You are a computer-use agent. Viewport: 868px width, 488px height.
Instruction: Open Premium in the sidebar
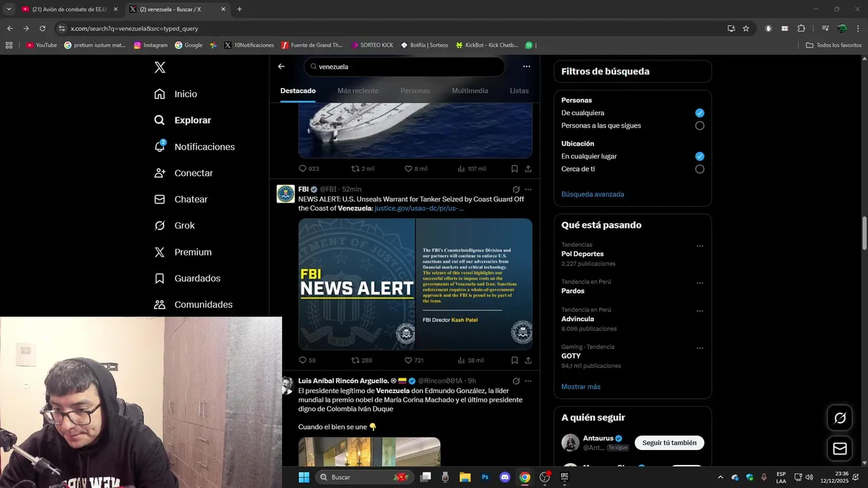182,252
